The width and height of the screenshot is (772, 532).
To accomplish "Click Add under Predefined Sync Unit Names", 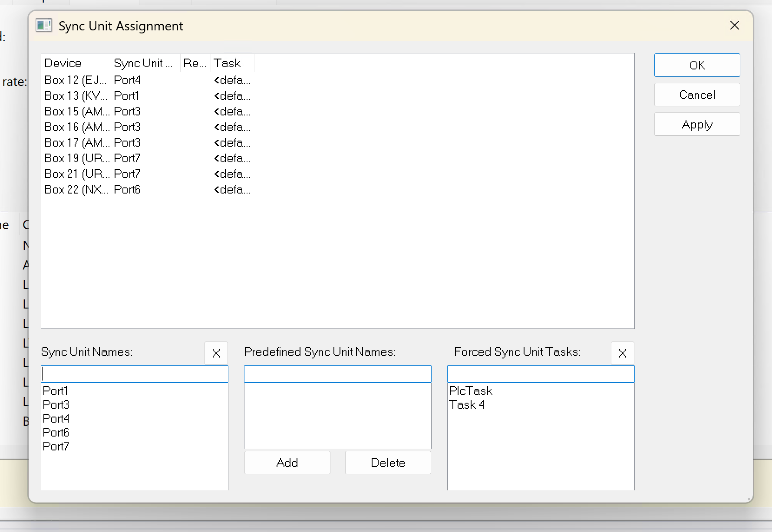I will click(x=287, y=463).
